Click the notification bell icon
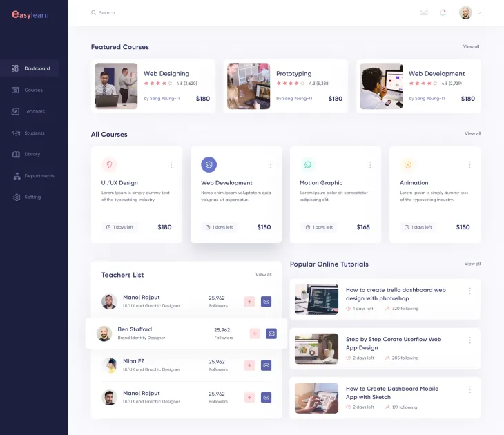This screenshot has width=504, height=435. tap(443, 12)
